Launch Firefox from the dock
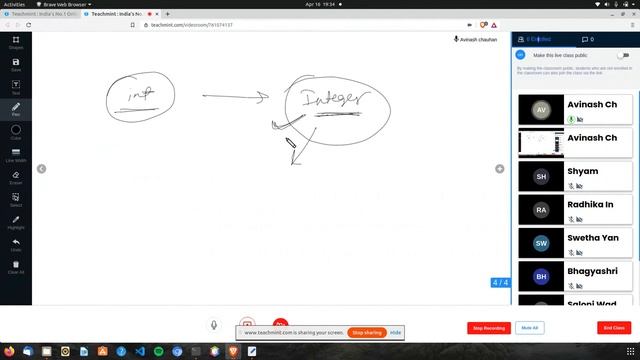The image size is (640, 360). (x=9, y=351)
